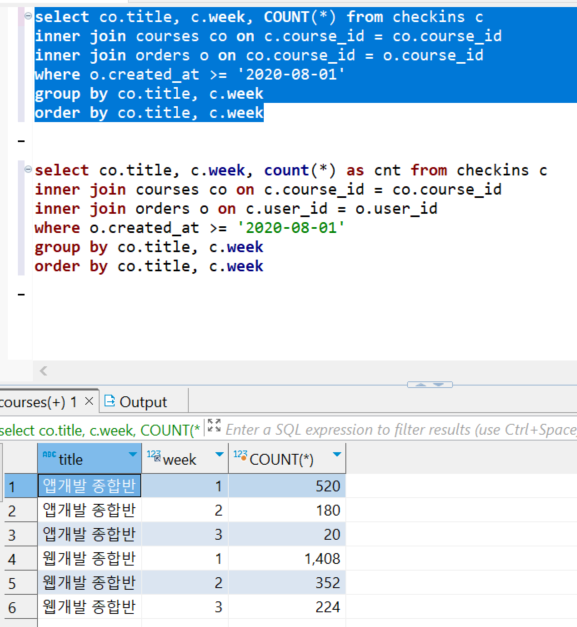This screenshot has width=577, height=627.
Task: Click the count cell showing 180
Action: coord(287,510)
